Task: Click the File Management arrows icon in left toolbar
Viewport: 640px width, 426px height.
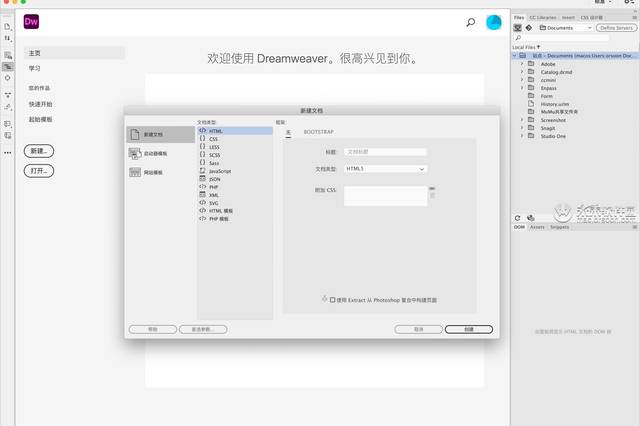Action: pos(7,38)
